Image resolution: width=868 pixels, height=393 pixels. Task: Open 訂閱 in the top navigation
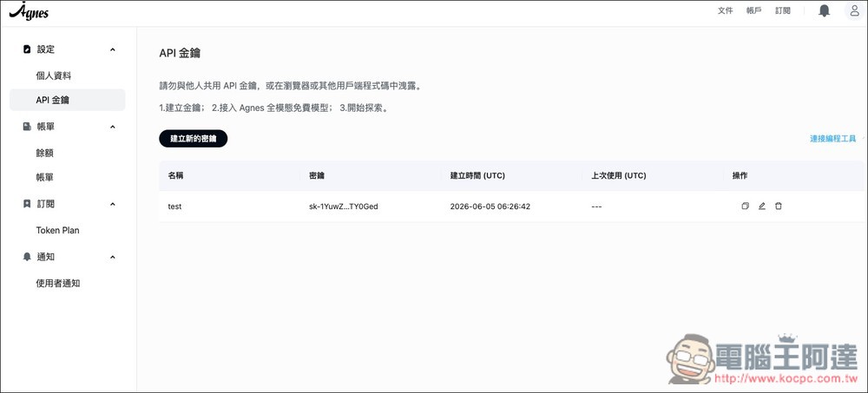783,10
